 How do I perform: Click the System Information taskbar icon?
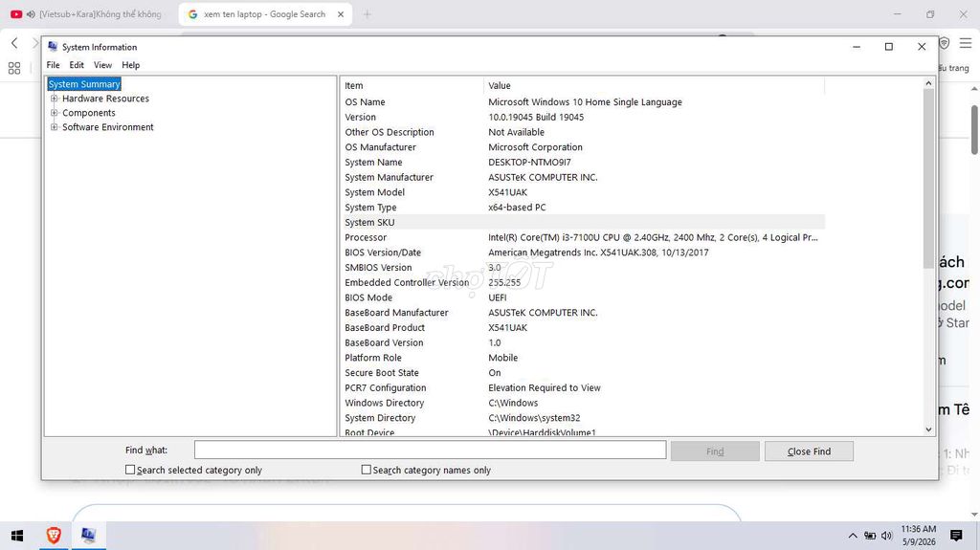pyautogui.click(x=88, y=535)
